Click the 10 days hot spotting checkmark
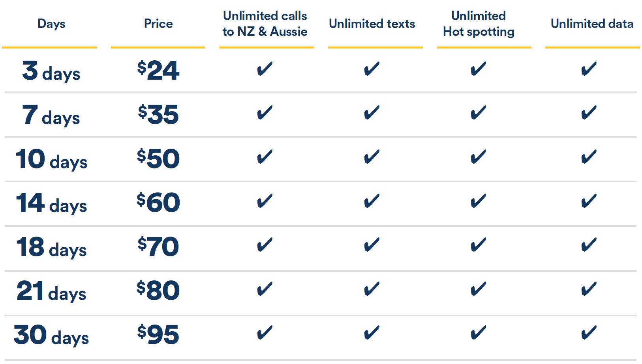This screenshot has height=364, width=642. tap(478, 157)
